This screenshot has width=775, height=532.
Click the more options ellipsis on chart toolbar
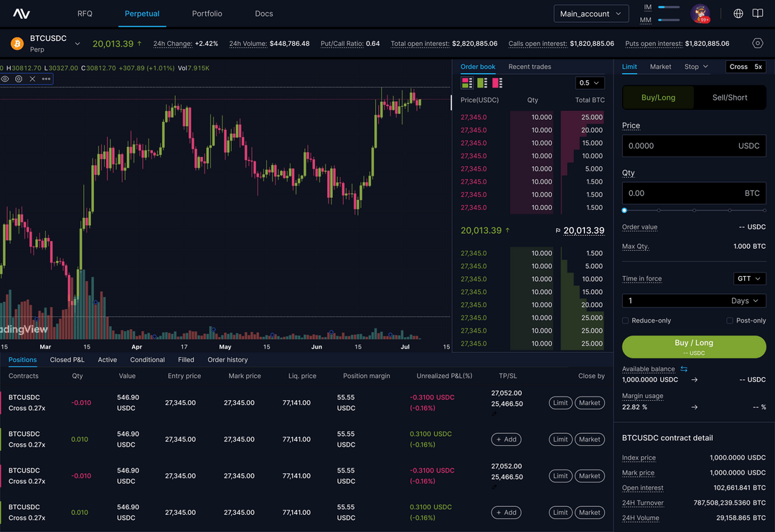(44, 79)
